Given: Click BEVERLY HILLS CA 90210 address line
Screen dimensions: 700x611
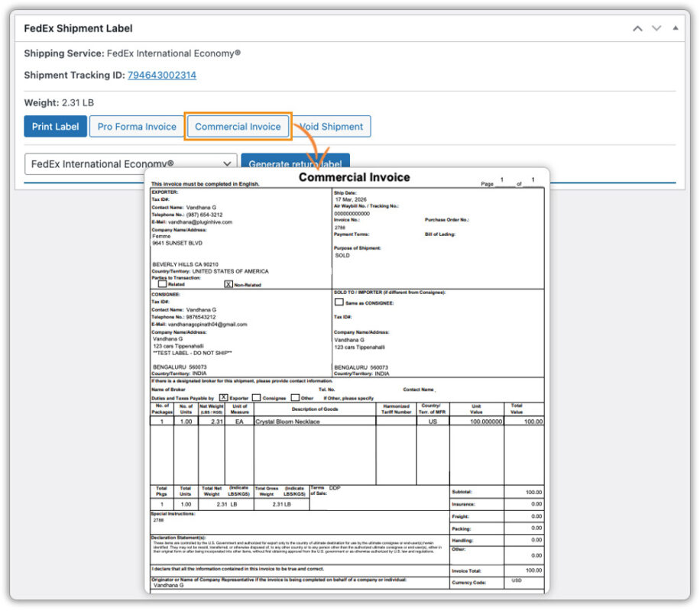Looking at the screenshot, I should pos(185,264).
